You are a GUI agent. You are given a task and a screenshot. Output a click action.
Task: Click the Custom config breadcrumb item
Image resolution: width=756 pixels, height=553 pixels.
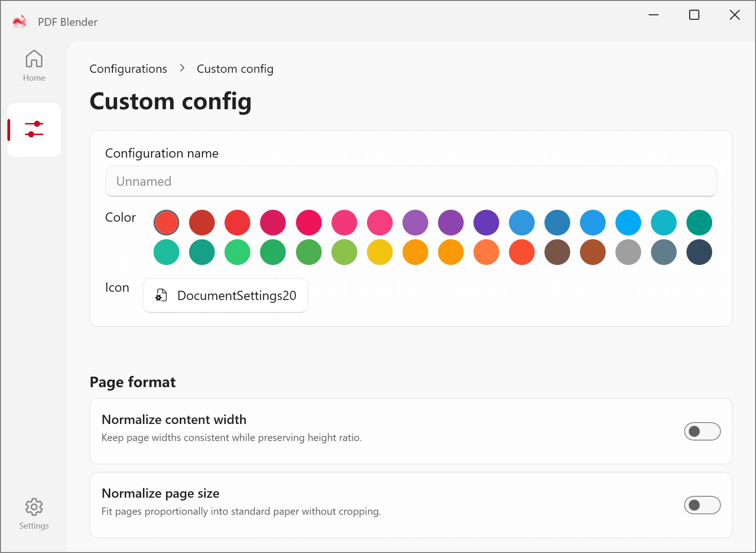pyautogui.click(x=235, y=69)
